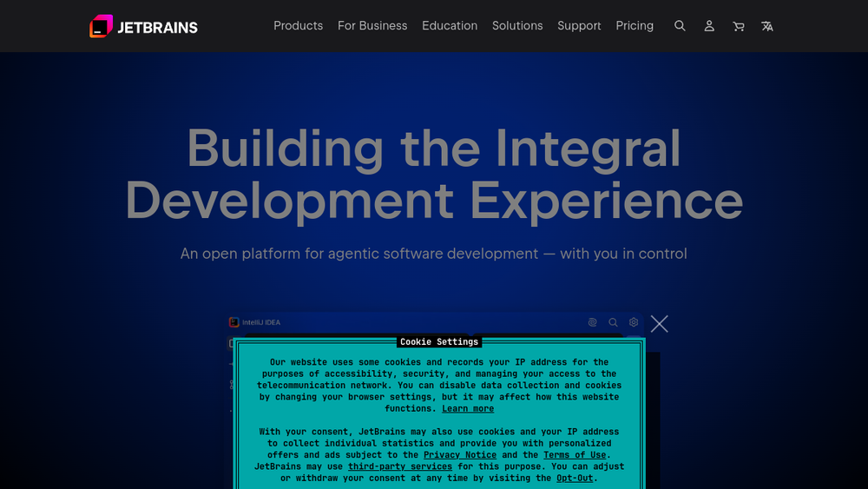Click the spiral AI icon in the IntelliJ IDEA window
The image size is (868, 489).
(592, 322)
